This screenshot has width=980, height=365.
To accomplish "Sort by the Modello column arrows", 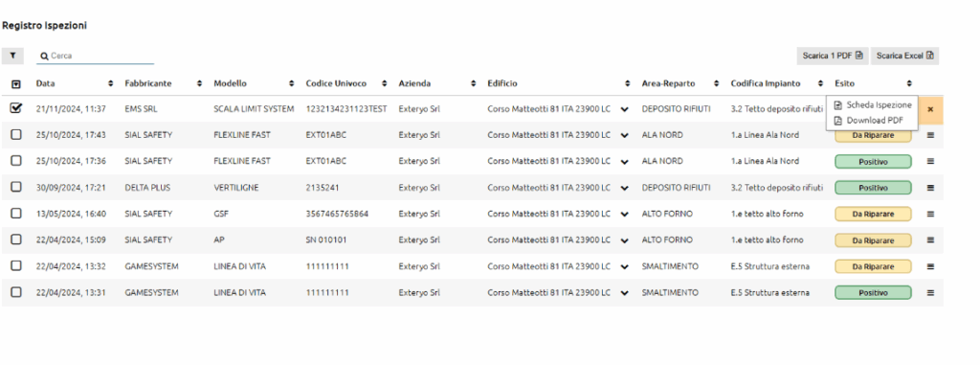I will 291,83.
